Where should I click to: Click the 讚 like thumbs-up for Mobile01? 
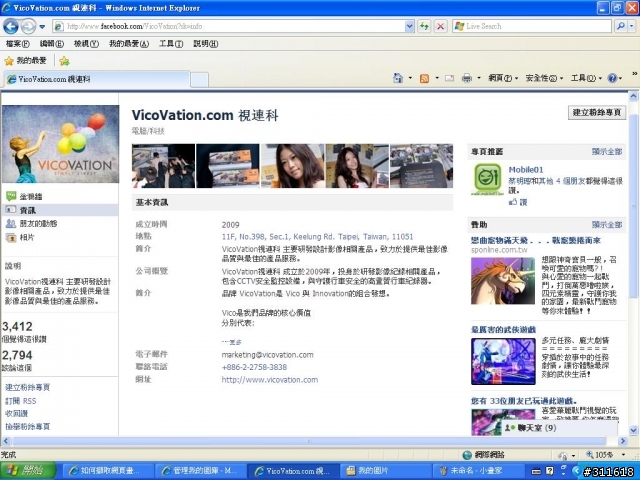pyautogui.click(x=518, y=202)
